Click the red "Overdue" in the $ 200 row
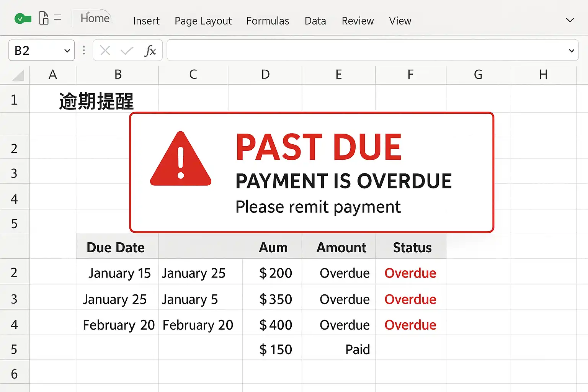Screen dimensions: 588x392 click(410, 273)
